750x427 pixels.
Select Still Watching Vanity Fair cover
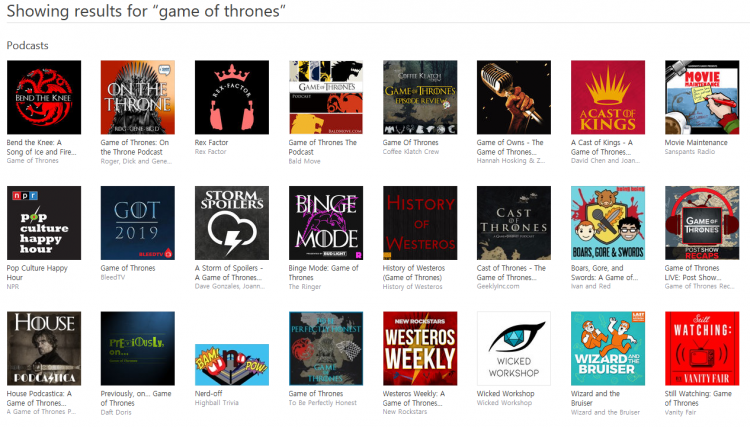(x=702, y=349)
